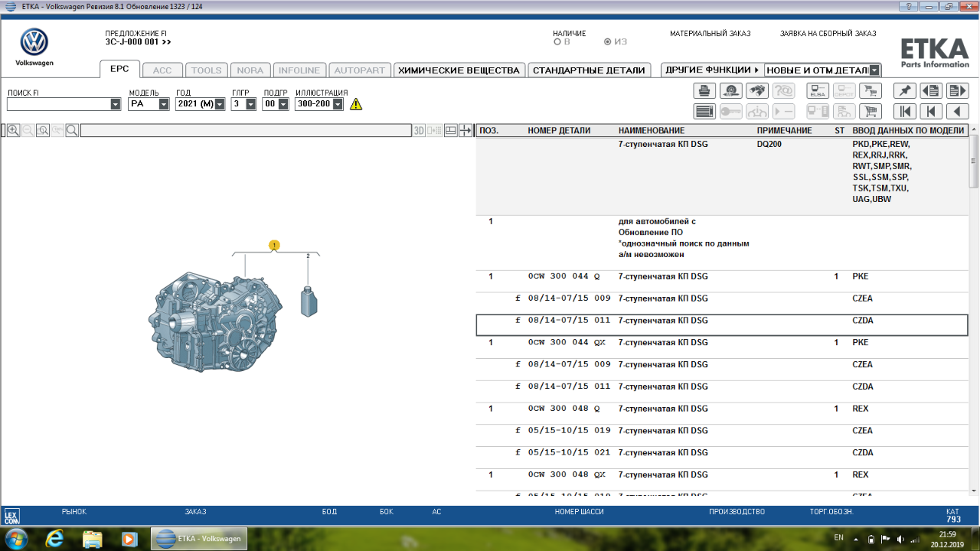Screen dimensions: 980x551
Task: Toggle the split view layout icon
Action: coord(451,131)
